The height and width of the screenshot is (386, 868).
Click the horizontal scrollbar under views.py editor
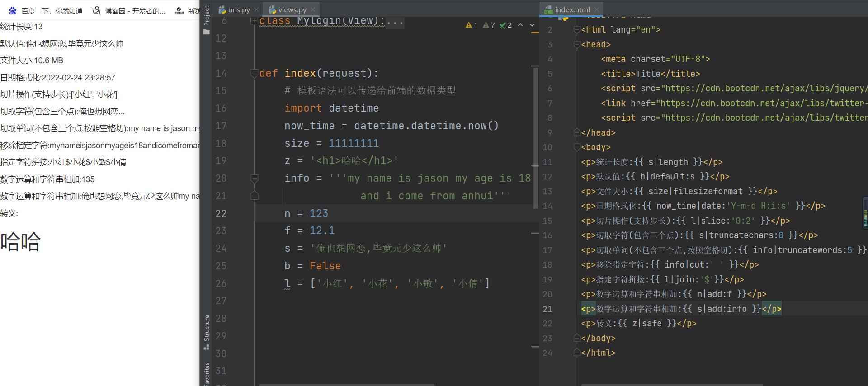click(347, 385)
